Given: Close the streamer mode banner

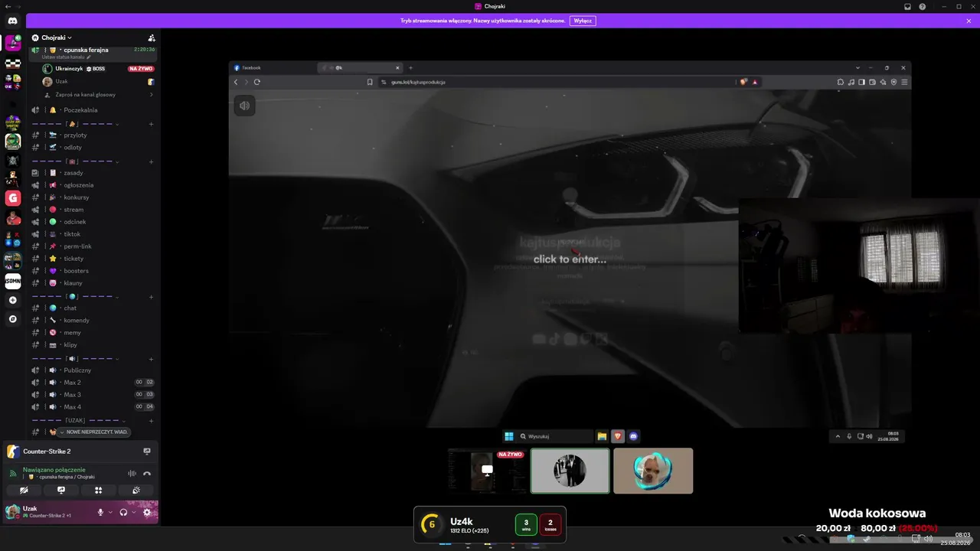Looking at the screenshot, I should pyautogui.click(x=969, y=21).
